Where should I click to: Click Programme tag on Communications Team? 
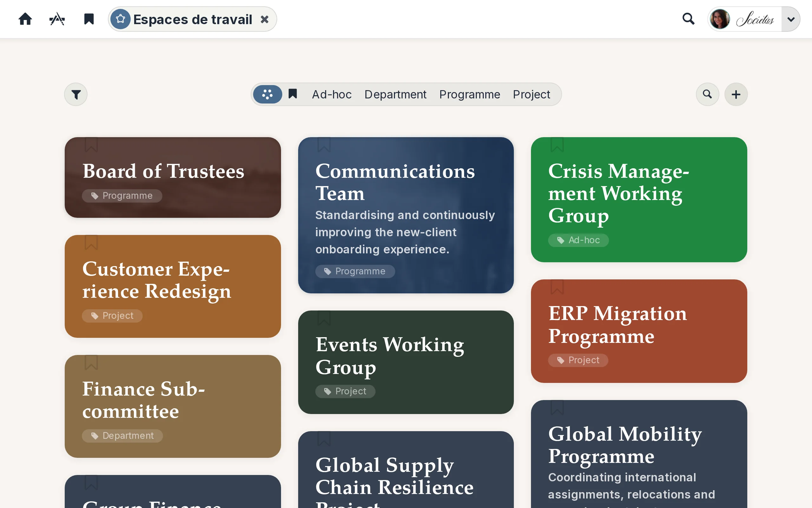(x=355, y=271)
